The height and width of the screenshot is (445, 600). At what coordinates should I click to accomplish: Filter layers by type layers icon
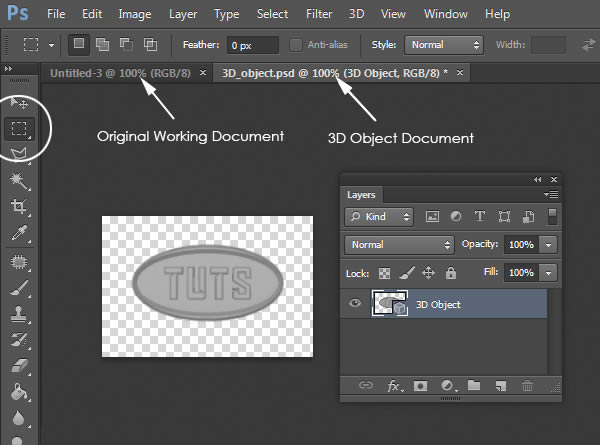coord(479,217)
